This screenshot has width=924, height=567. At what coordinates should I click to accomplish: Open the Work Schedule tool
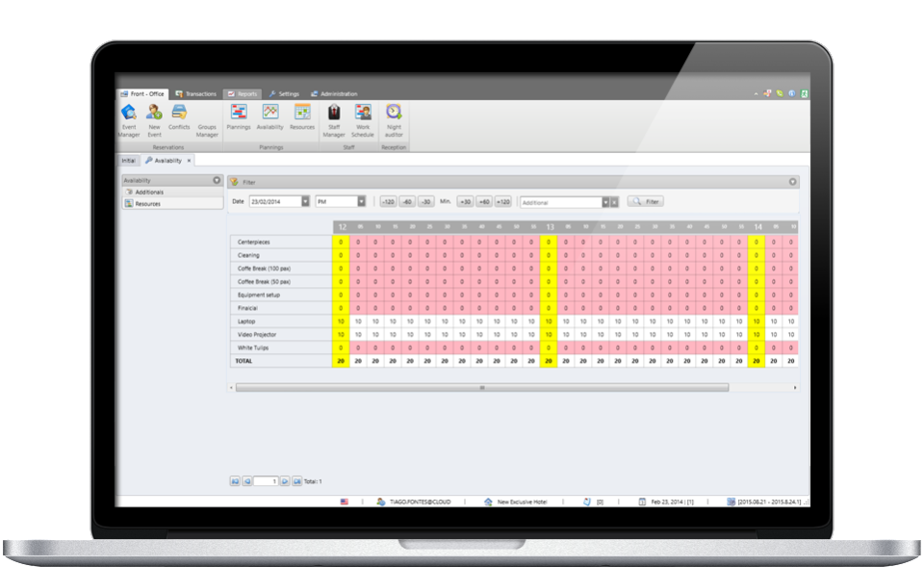(363, 121)
